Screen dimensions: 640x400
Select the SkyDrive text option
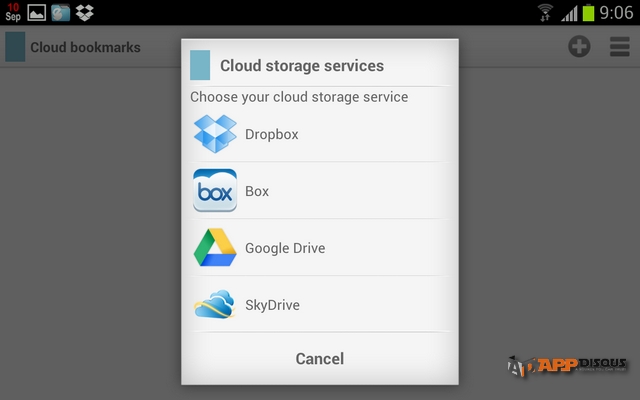click(x=272, y=305)
